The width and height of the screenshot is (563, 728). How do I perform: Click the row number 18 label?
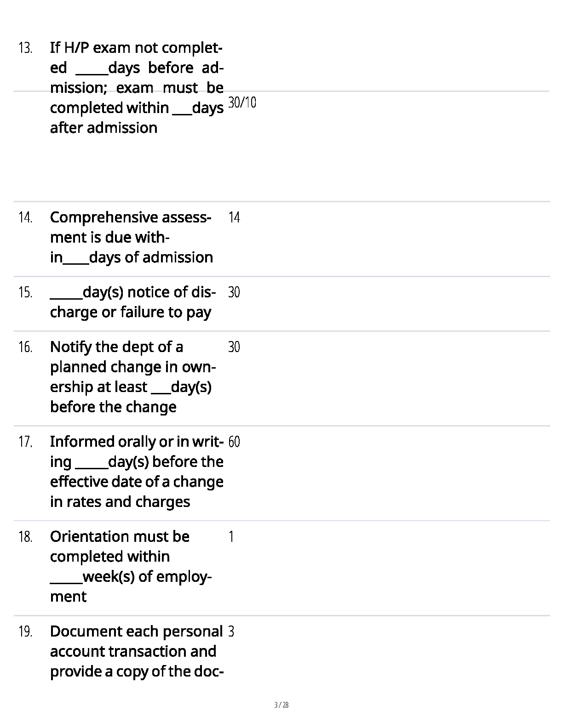click(x=25, y=537)
